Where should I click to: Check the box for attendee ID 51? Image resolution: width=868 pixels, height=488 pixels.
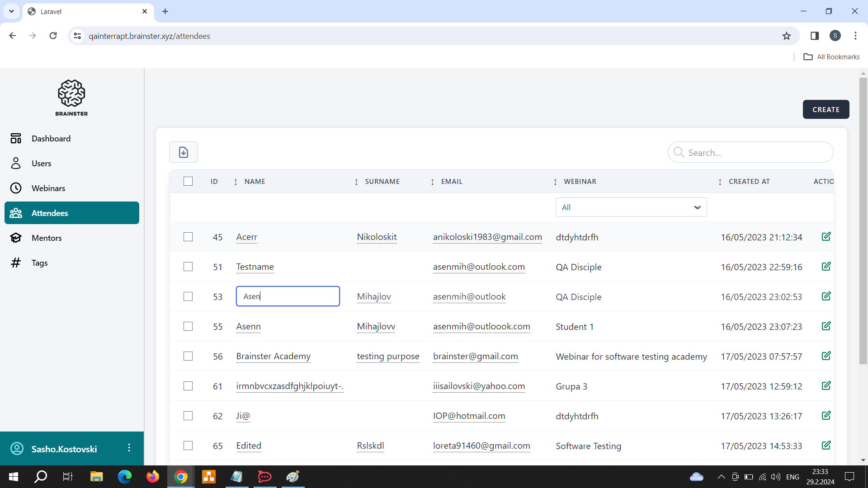[x=188, y=267]
